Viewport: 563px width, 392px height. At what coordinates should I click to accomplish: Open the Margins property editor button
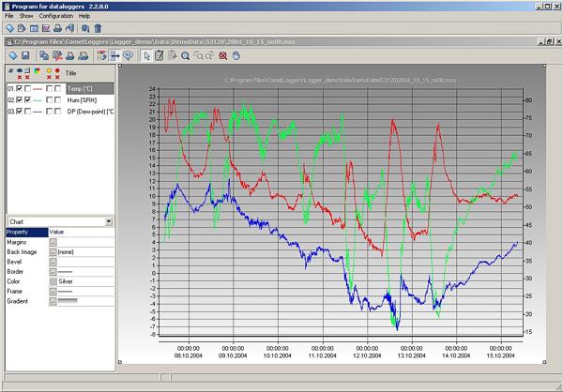pyautogui.click(x=53, y=242)
